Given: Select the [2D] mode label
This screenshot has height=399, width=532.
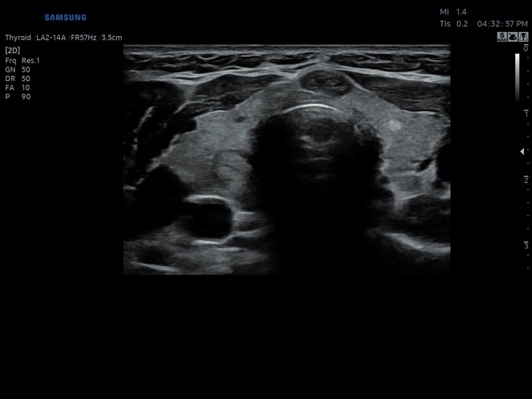Looking at the screenshot, I should tap(12, 50).
